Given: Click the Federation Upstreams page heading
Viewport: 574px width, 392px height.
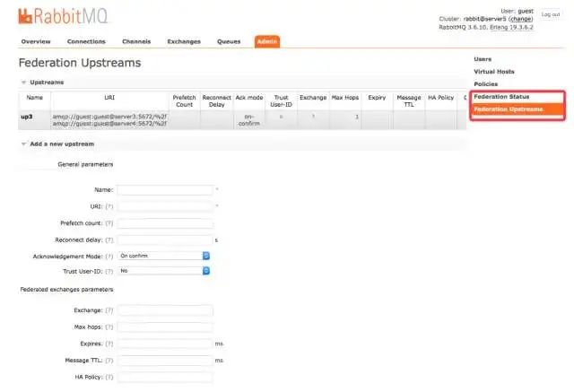Looking at the screenshot, I should pos(80,63).
